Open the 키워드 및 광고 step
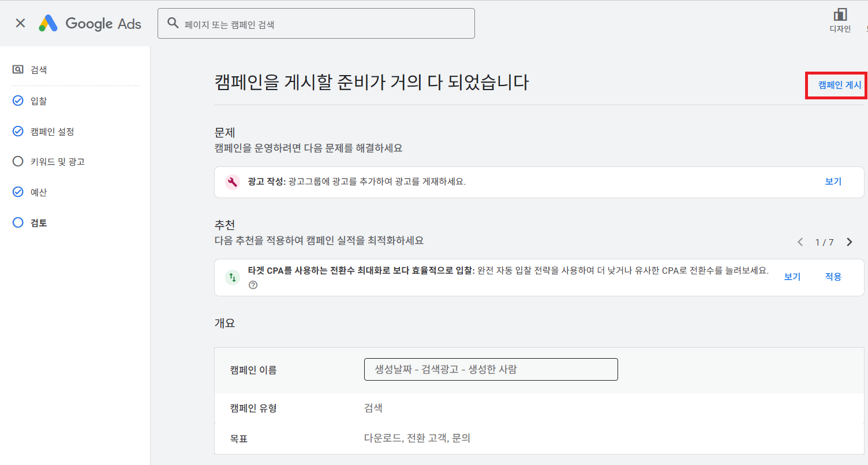 (58, 162)
